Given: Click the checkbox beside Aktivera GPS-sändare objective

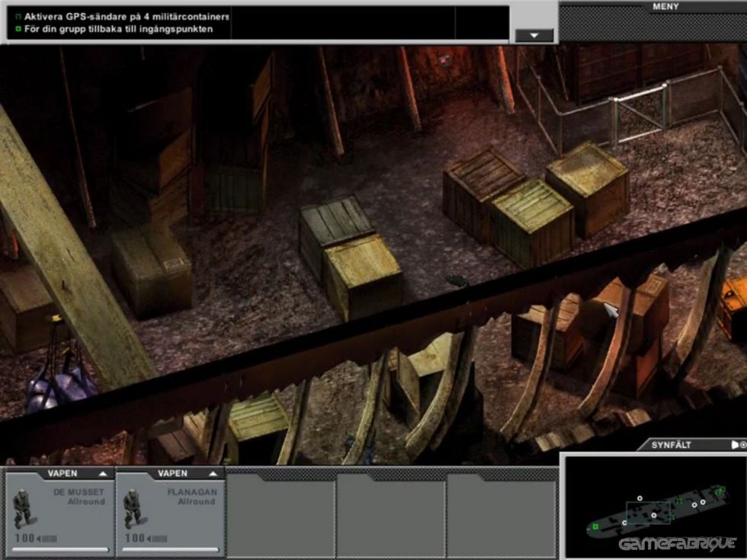Looking at the screenshot, I should point(18,17).
